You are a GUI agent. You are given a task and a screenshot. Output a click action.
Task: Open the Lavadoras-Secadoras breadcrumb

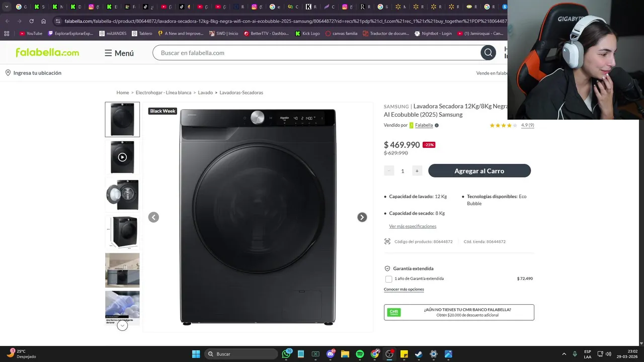241,93
